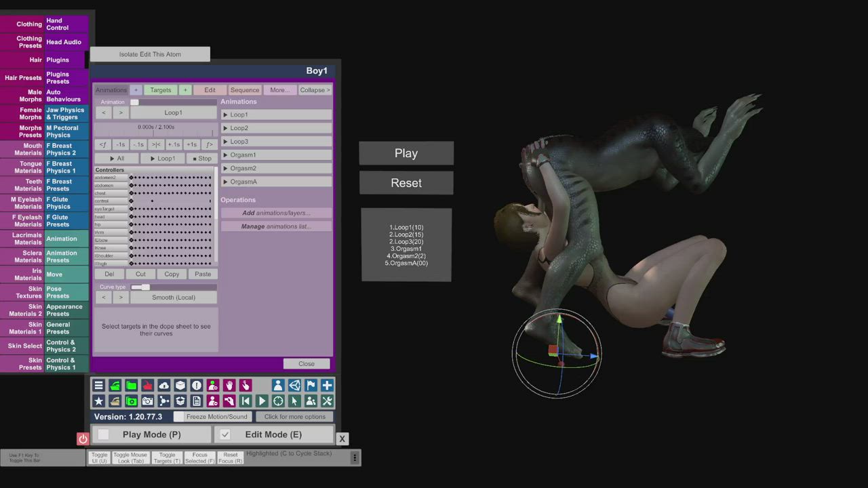Click the large Reset button
The width and height of the screenshot is (868, 488).
pos(406,183)
